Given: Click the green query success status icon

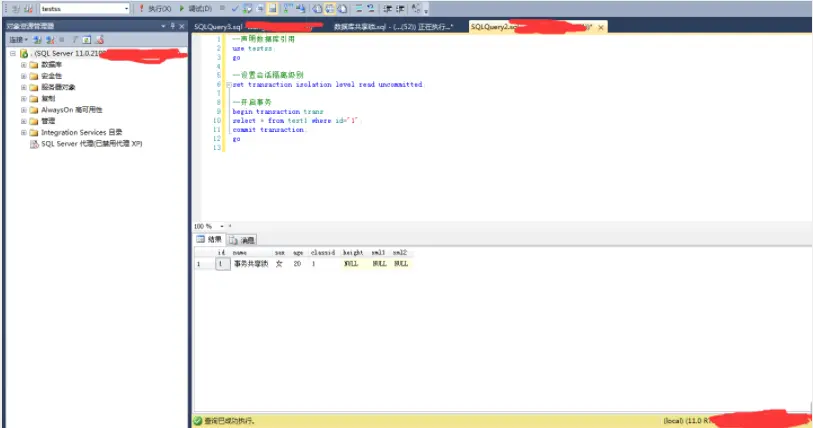Looking at the screenshot, I should pos(198,421).
